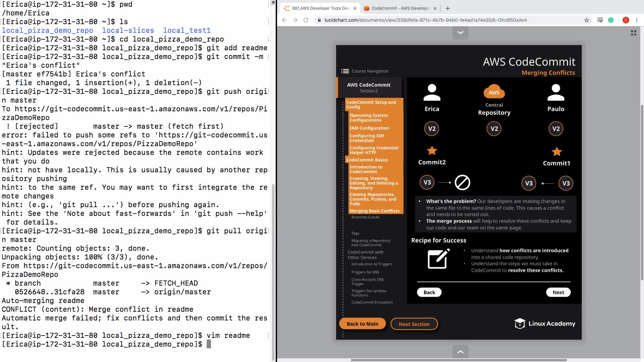Click the browser back arrow

[x=284, y=20]
